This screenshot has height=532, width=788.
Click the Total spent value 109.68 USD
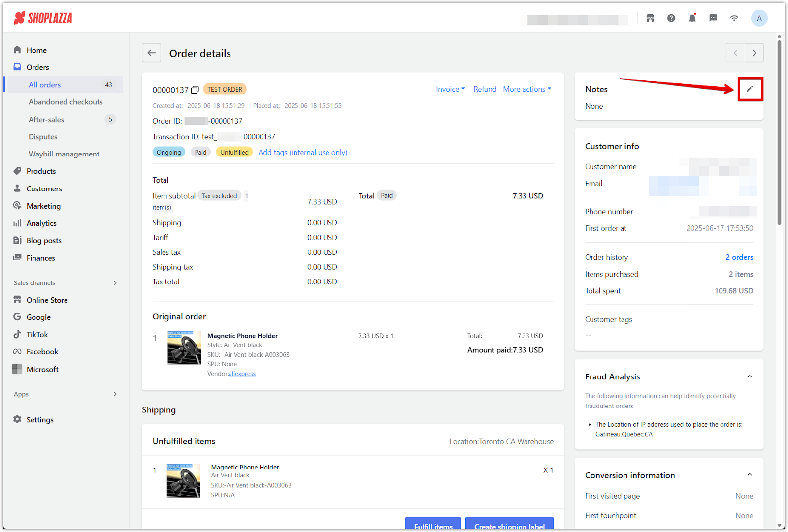point(734,291)
